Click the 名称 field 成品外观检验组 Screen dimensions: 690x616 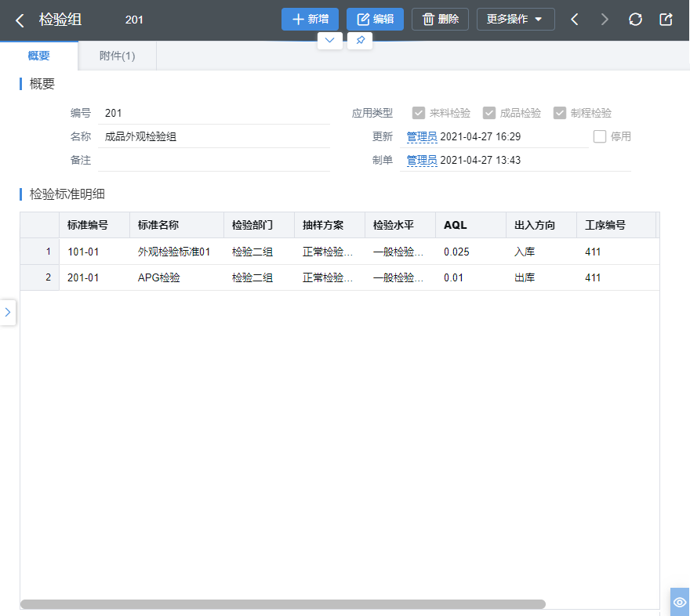tap(214, 136)
